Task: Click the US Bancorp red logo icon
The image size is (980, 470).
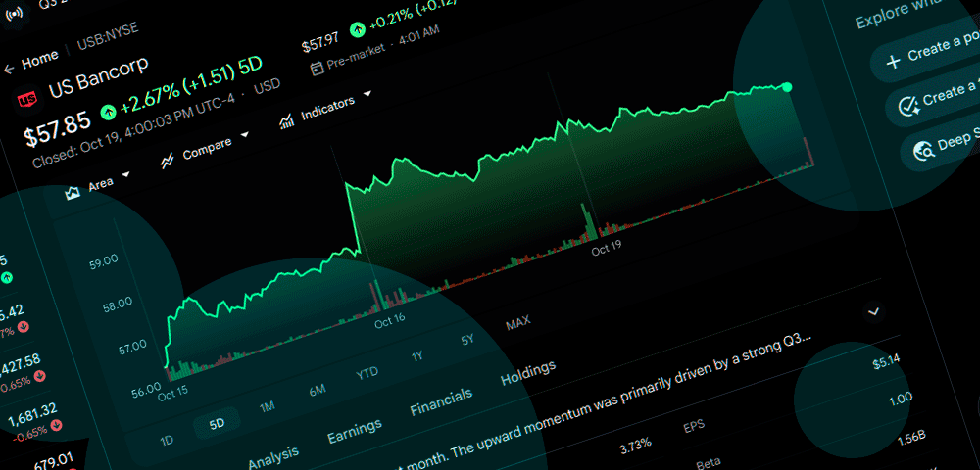Action: click(x=27, y=98)
